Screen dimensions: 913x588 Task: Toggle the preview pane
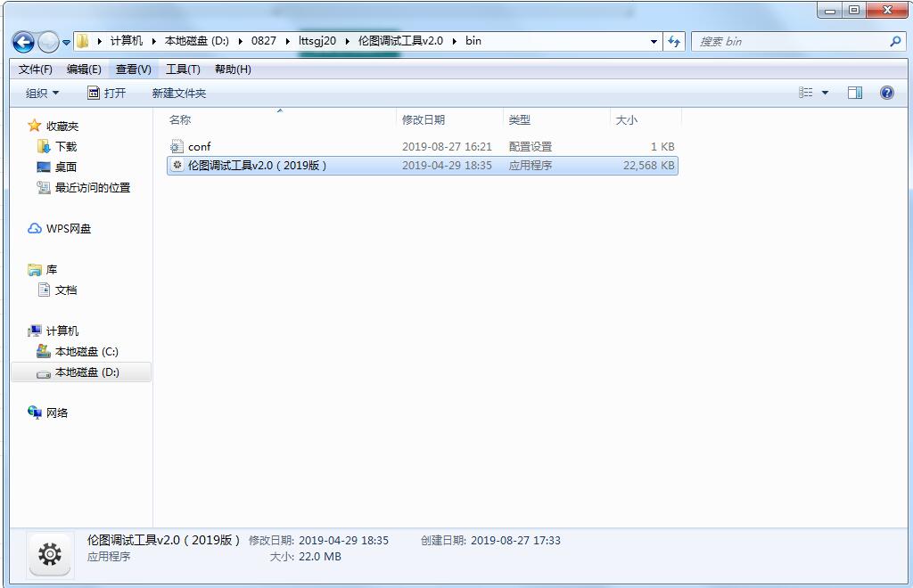(x=855, y=93)
